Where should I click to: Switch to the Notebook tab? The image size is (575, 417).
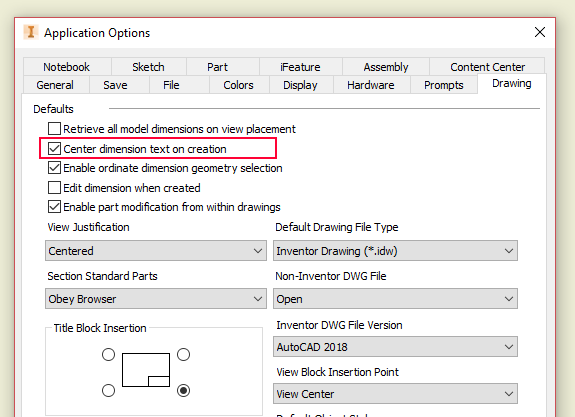[x=66, y=67]
